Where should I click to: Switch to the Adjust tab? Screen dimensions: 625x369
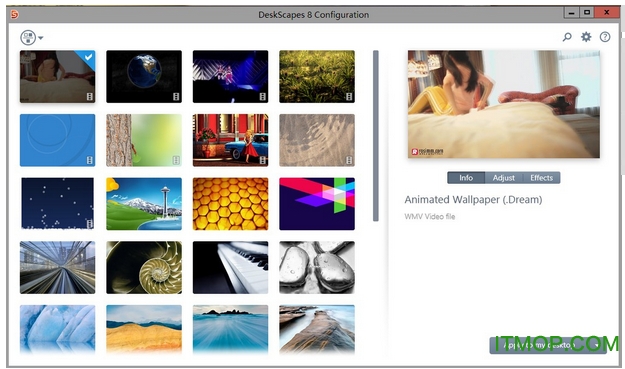click(x=503, y=178)
